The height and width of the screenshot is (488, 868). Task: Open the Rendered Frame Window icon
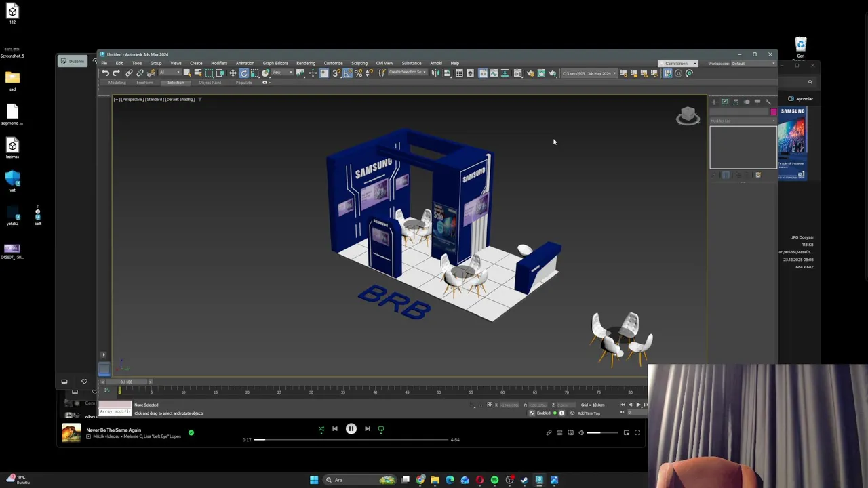click(541, 73)
